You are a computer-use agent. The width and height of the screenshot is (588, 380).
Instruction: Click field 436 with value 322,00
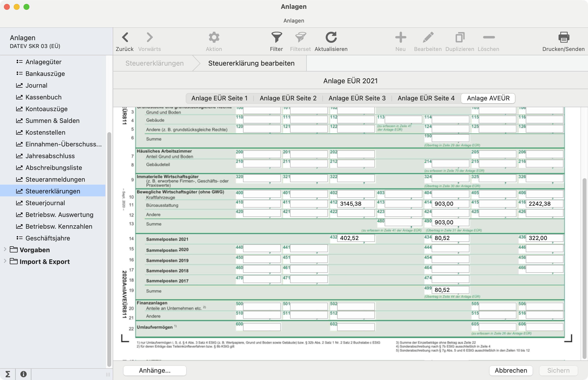pos(545,238)
